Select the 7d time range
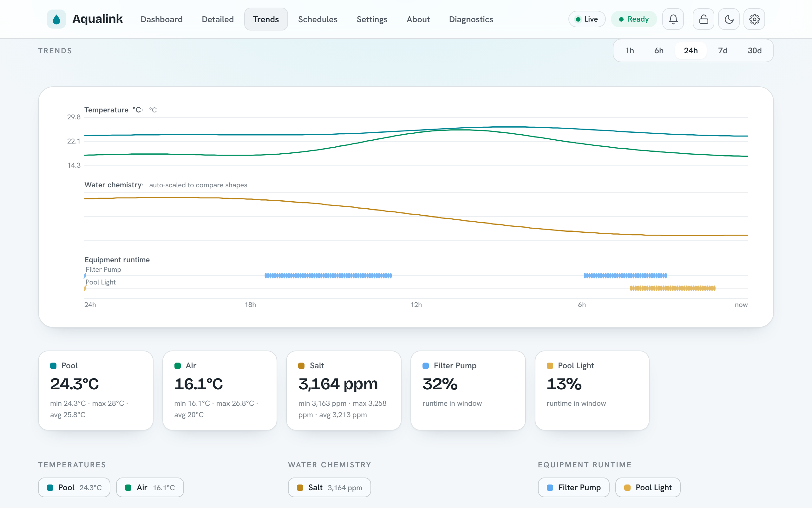 click(x=723, y=51)
